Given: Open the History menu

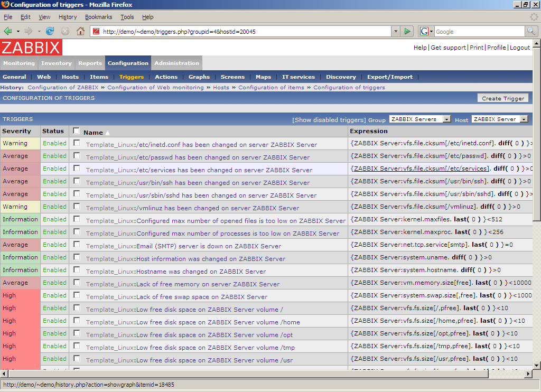Looking at the screenshot, I should click(68, 17).
